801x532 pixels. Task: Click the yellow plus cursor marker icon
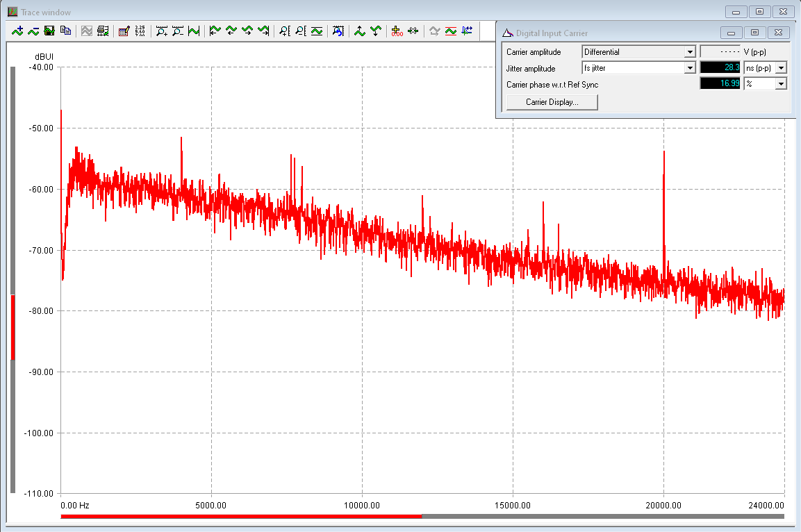pos(397,31)
